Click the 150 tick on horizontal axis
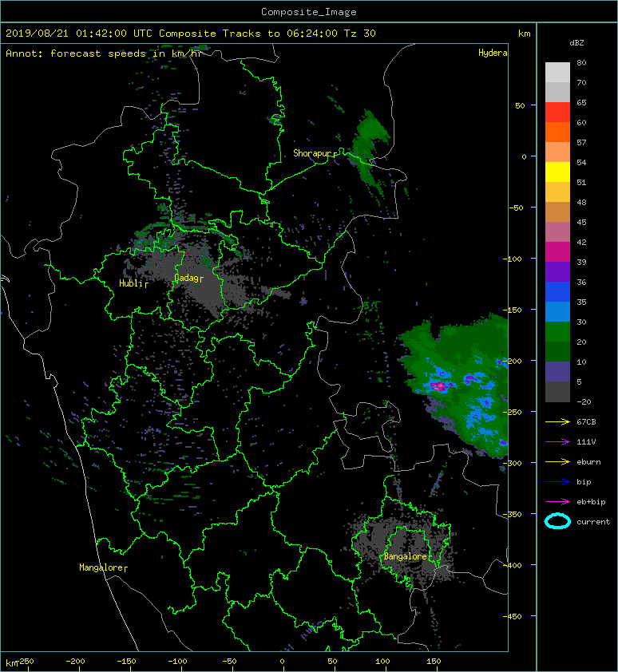This screenshot has height=672, width=618. (434, 662)
